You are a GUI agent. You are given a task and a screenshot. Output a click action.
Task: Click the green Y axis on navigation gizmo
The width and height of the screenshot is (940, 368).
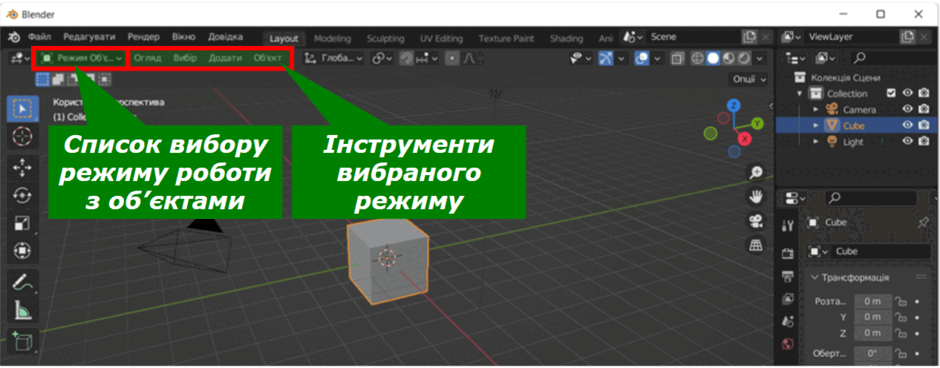[x=758, y=123]
